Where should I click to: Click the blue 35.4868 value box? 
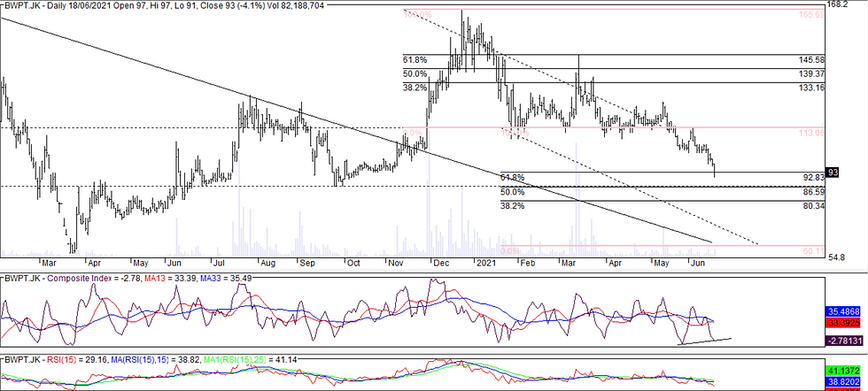(x=845, y=311)
